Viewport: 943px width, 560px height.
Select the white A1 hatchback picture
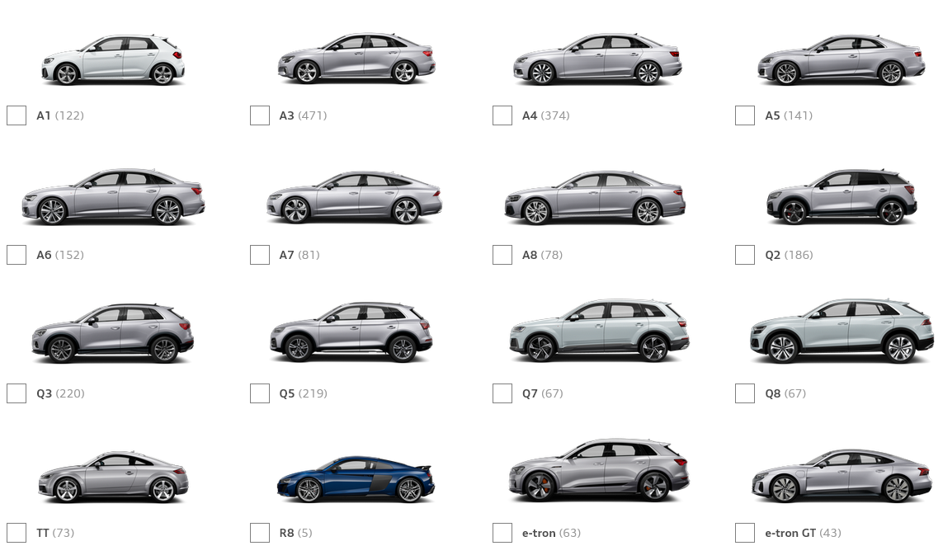pyautogui.click(x=113, y=59)
